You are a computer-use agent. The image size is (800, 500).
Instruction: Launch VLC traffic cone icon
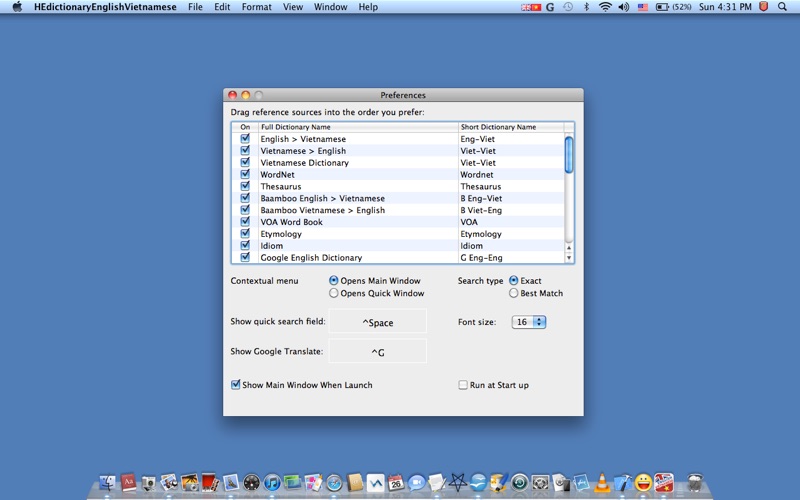coord(602,482)
